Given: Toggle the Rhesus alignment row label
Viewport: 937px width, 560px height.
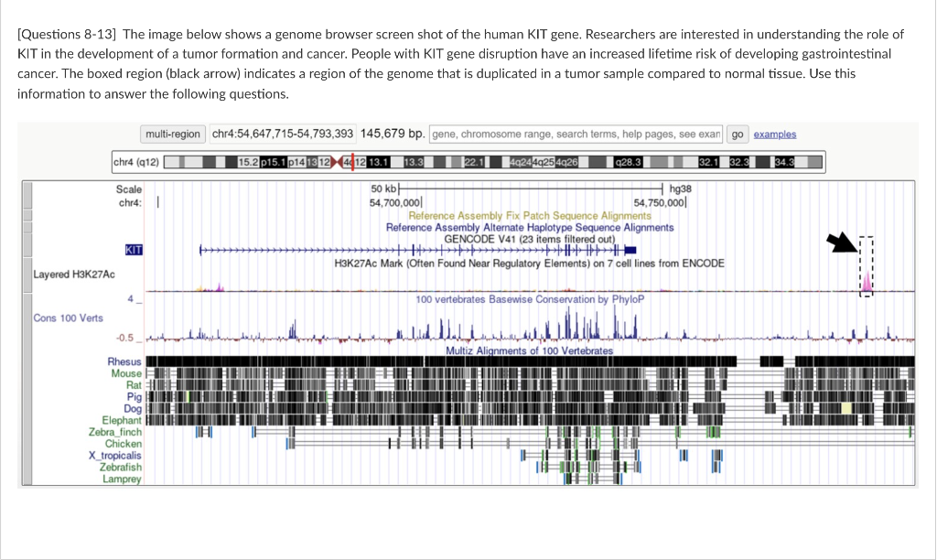Looking at the screenshot, I should [125, 362].
